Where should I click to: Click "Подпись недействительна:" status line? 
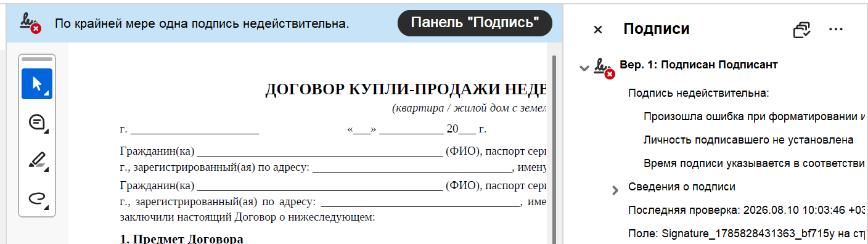698,93
